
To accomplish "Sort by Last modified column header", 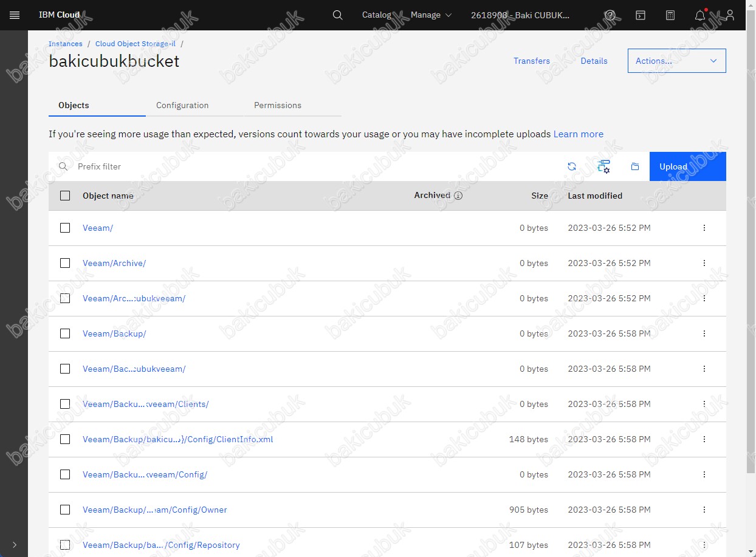I will click(595, 196).
